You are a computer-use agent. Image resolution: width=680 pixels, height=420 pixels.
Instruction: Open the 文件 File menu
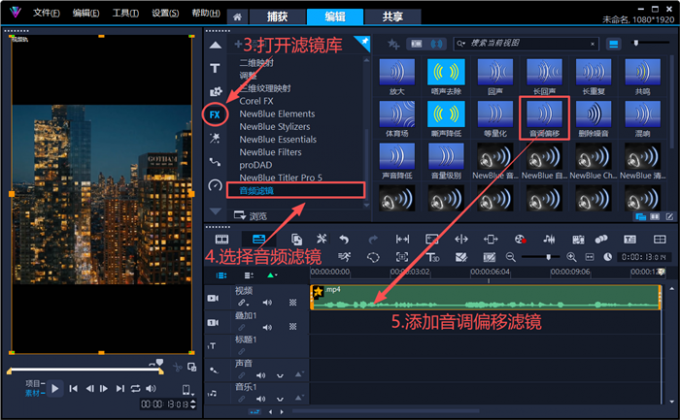46,13
